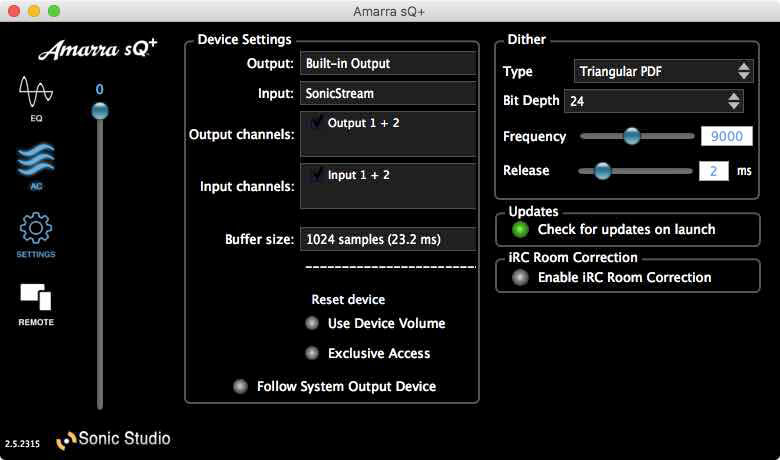Click the Frequency slider knob
780x460 pixels.
(632, 136)
